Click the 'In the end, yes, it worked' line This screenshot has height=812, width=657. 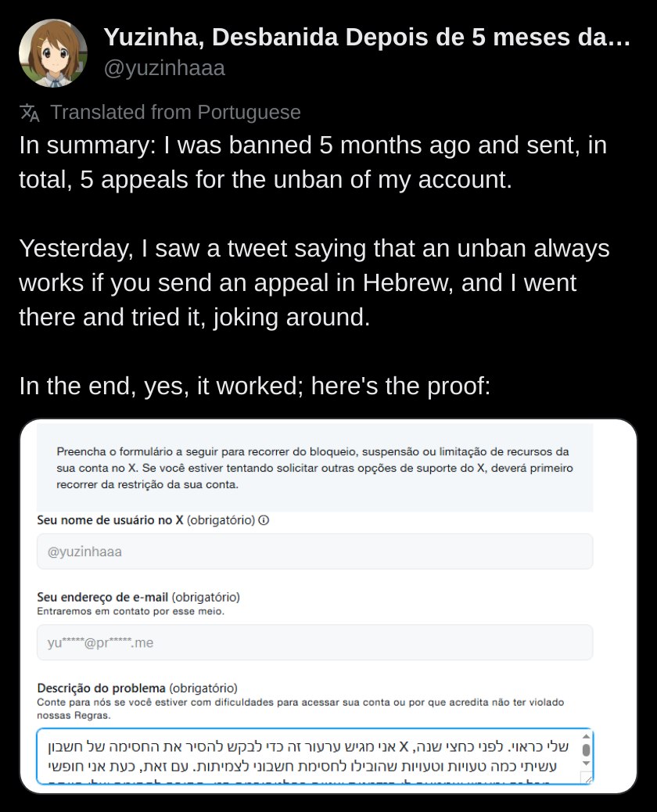point(255,386)
